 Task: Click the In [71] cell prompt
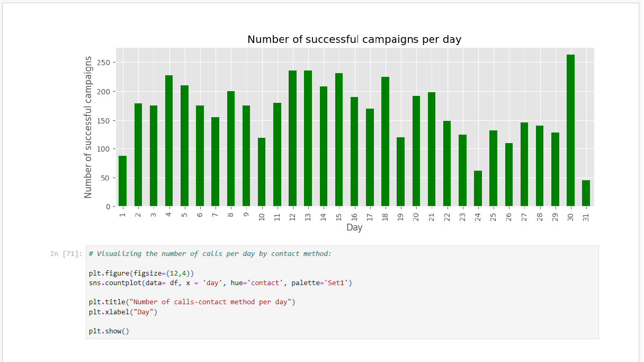pos(66,254)
